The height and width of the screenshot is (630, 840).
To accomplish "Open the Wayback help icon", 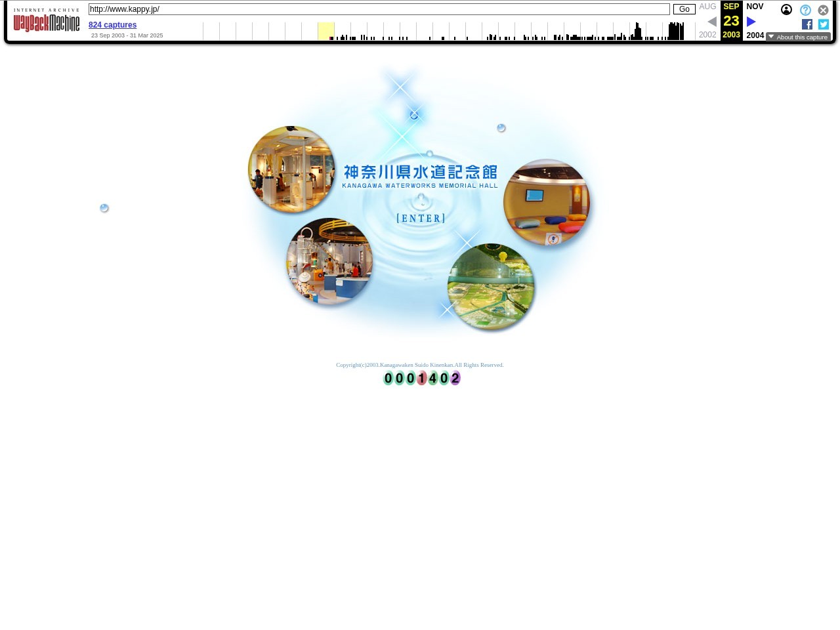I will point(805,10).
